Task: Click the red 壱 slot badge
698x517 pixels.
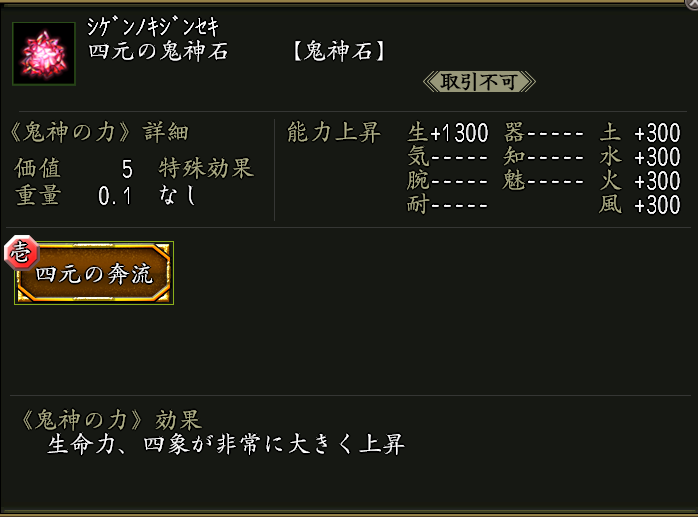Action: point(19,252)
